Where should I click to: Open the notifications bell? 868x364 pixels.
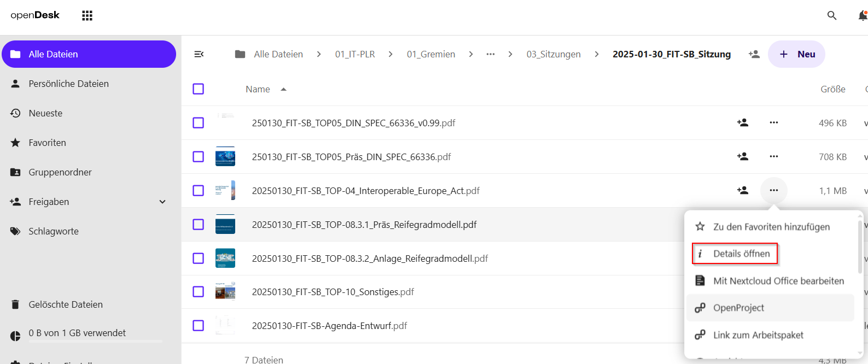[x=863, y=15]
